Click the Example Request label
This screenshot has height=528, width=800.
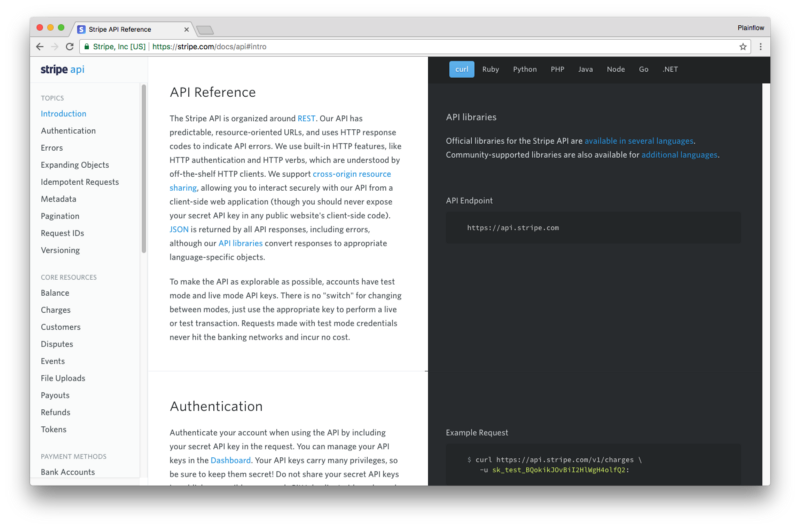(477, 433)
